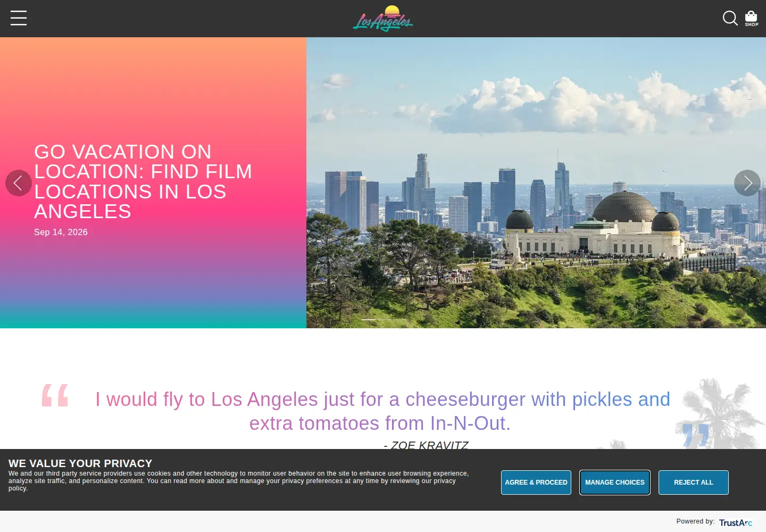Click the Griffith Observatory hero image
Screen dimensions: 766x532
click(x=536, y=182)
